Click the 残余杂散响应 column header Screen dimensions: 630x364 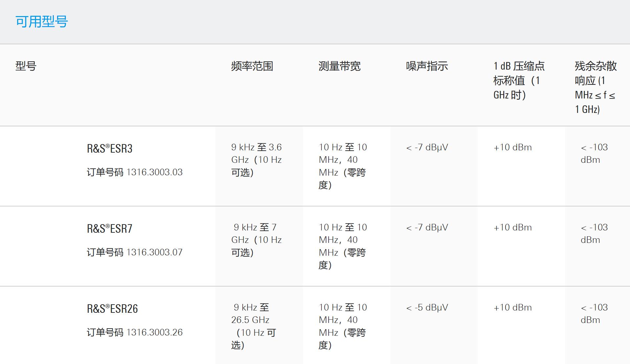click(596, 87)
